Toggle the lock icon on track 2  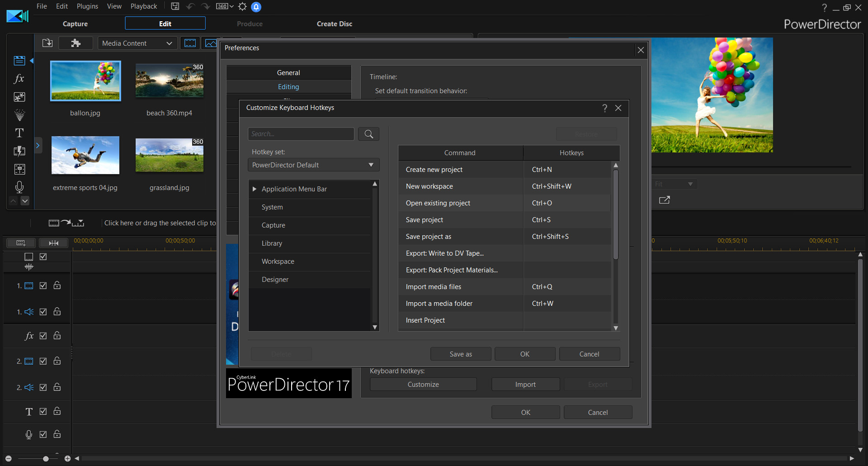point(57,361)
